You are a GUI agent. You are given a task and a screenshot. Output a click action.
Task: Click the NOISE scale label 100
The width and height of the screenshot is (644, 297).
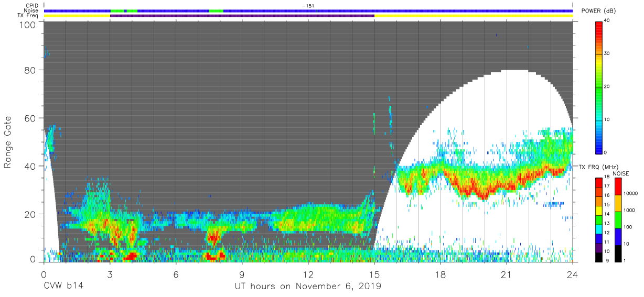point(629,227)
